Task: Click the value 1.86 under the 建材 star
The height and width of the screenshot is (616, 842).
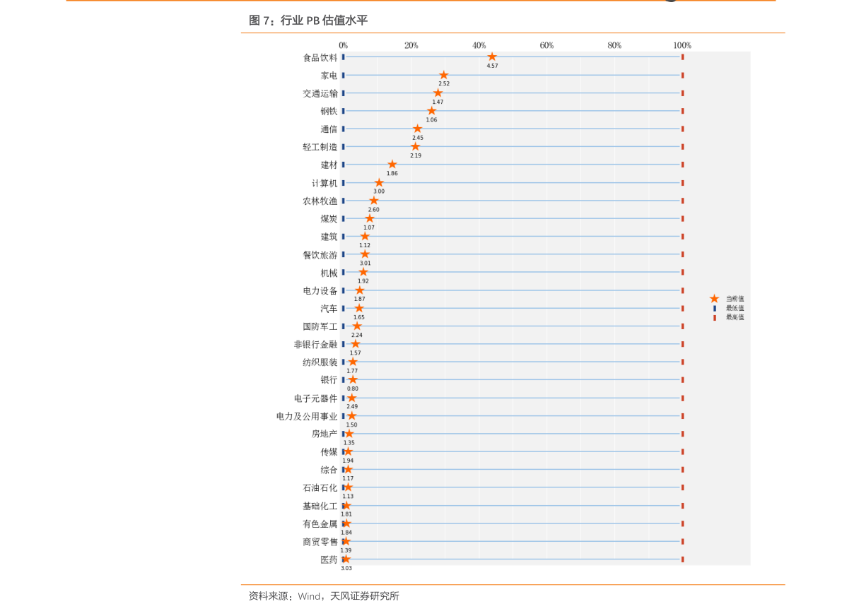Action: (x=392, y=173)
